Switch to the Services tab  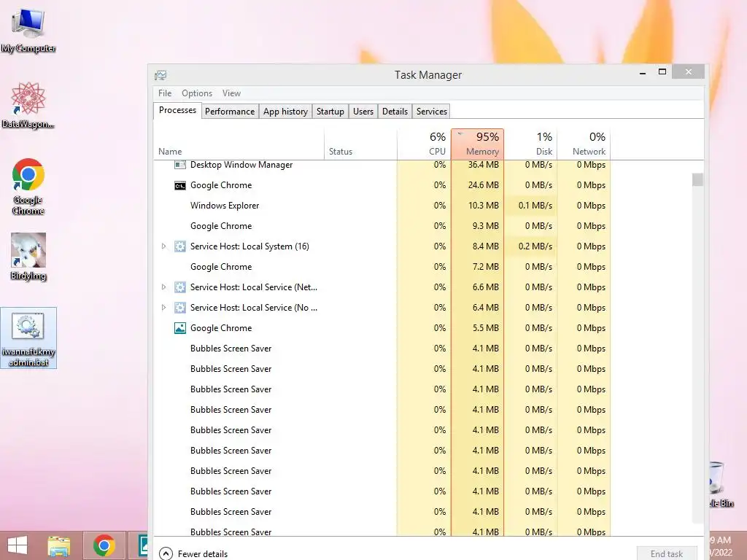pyautogui.click(x=432, y=112)
